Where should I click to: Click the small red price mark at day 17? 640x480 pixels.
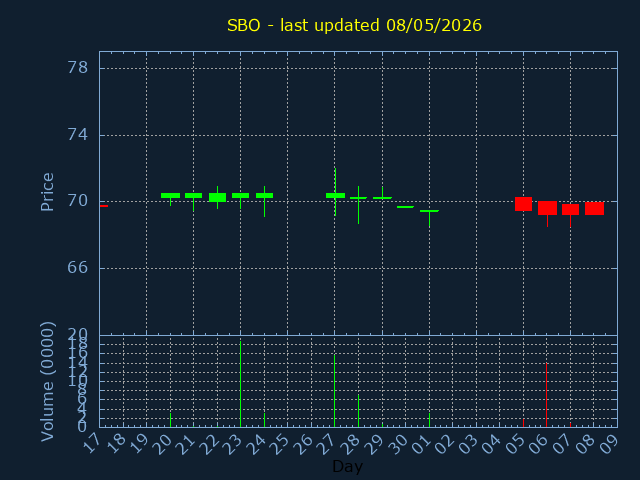[104, 206]
